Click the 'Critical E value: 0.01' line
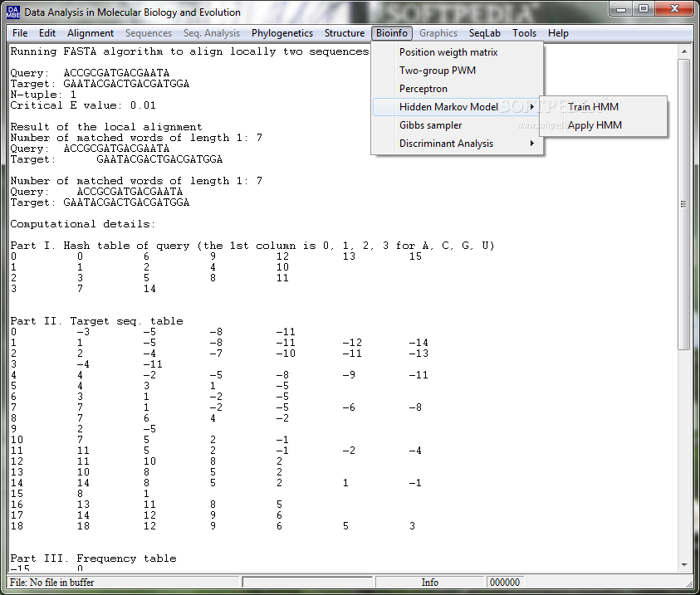 [83, 105]
